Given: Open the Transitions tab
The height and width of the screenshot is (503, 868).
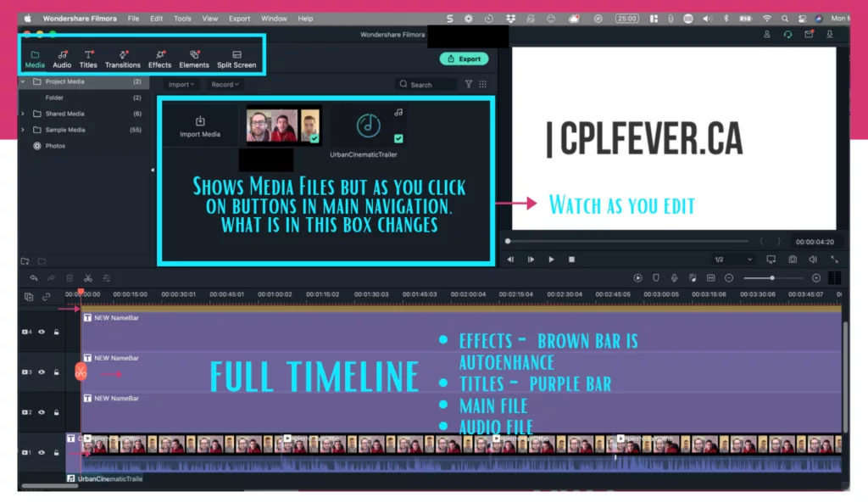Looking at the screenshot, I should click(123, 59).
